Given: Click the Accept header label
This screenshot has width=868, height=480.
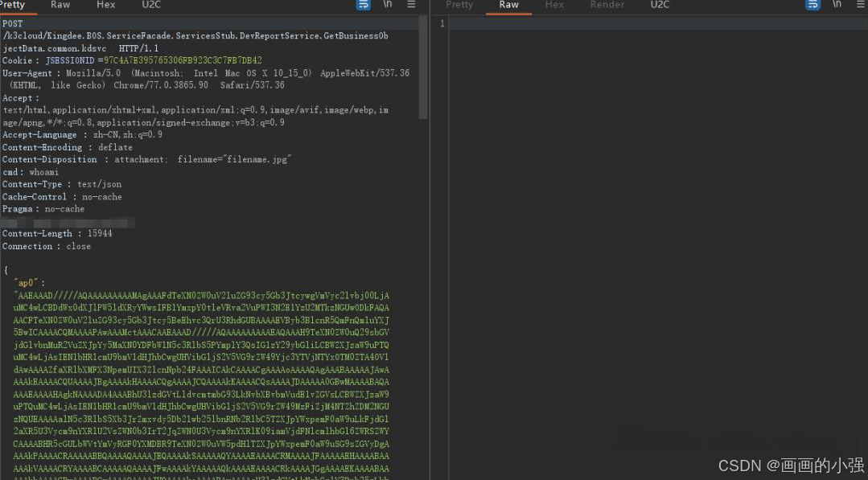Looking at the screenshot, I should click(x=20, y=98).
